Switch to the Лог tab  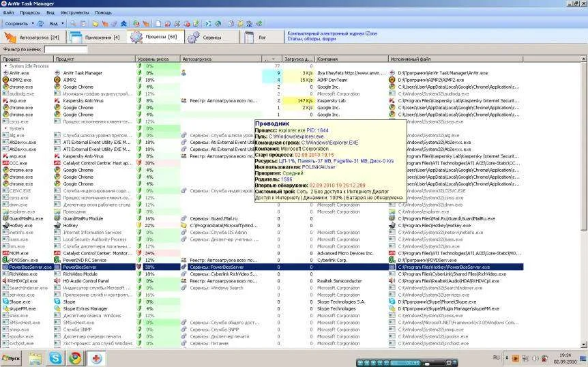[x=262, y=38]
